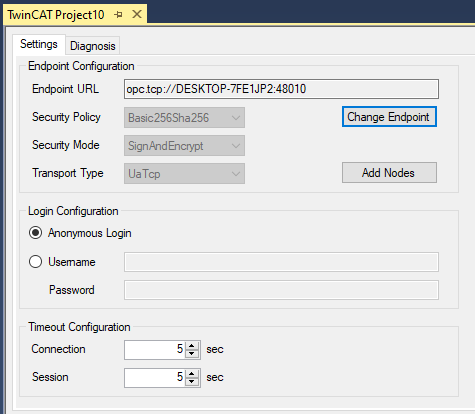The height and width of the screenshot is (414, 475).
Task: Open the Security Policy dropdown
Action: pyautogui.click(x=184, y=117)
